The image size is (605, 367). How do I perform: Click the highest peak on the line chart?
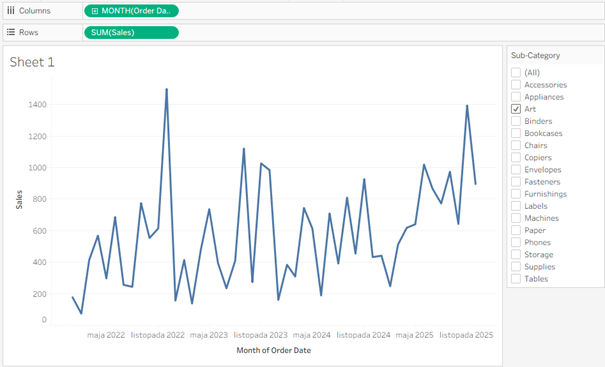[166, 89]
